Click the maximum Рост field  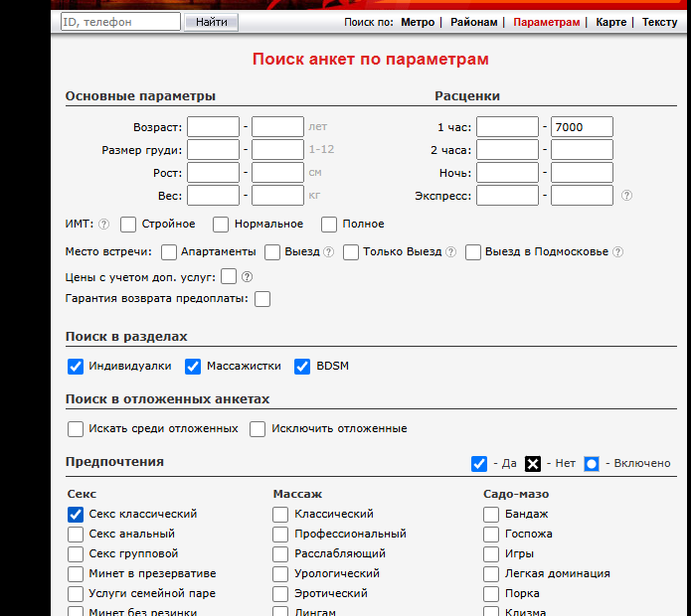point(277,173)
